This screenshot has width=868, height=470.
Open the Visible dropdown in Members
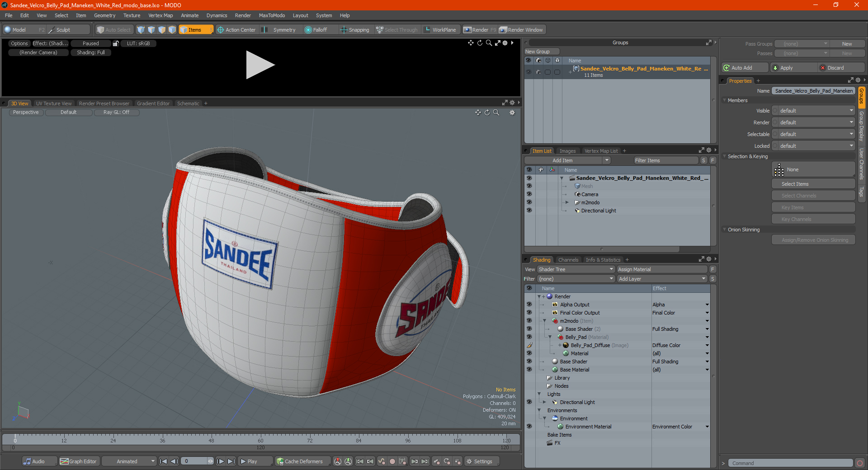(814, 111)
